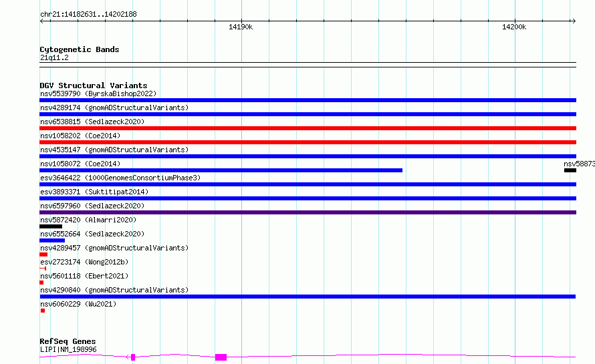
Task: Open esv3893371 (Suktitipat2014) label
Action: click(94, 192)
